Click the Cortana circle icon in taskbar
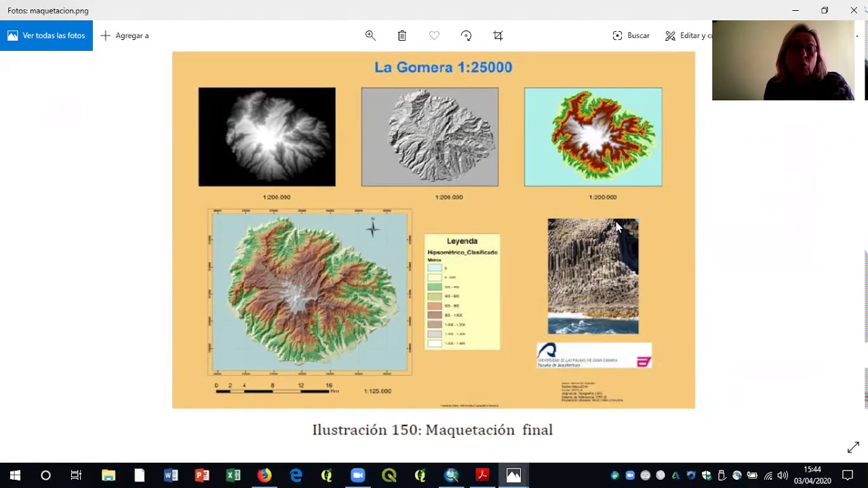868x488 pixels. click(x=45, y=475)
